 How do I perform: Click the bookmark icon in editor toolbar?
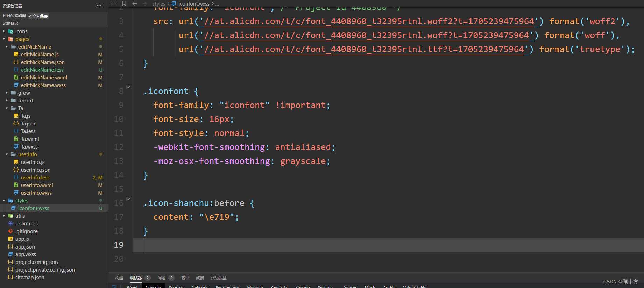tap(124, 3)
